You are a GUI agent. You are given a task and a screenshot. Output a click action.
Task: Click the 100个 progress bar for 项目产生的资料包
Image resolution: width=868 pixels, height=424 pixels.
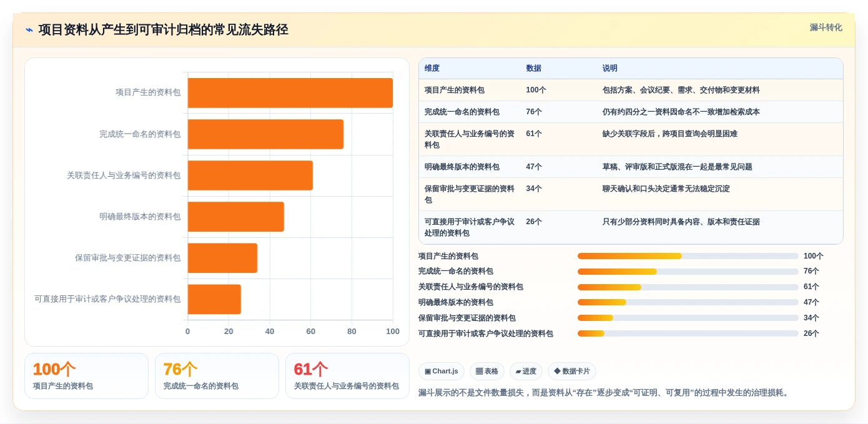tap(688, 256)
